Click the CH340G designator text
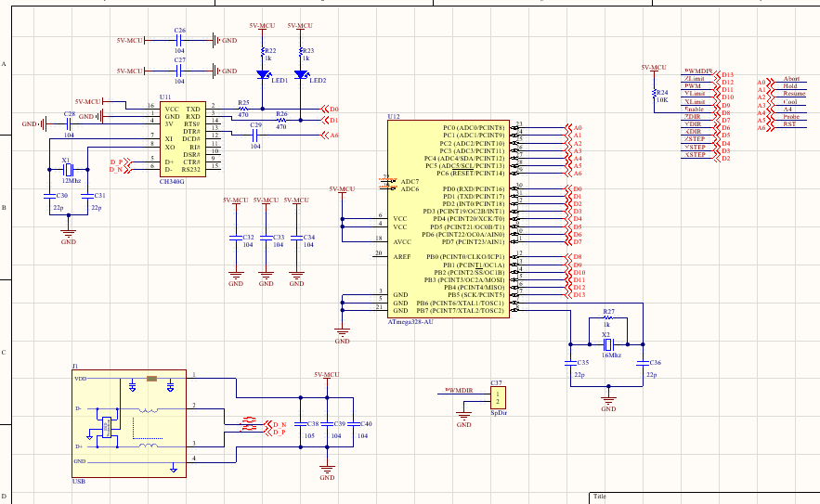Viewport: 820px width, 504px height. 172,181
